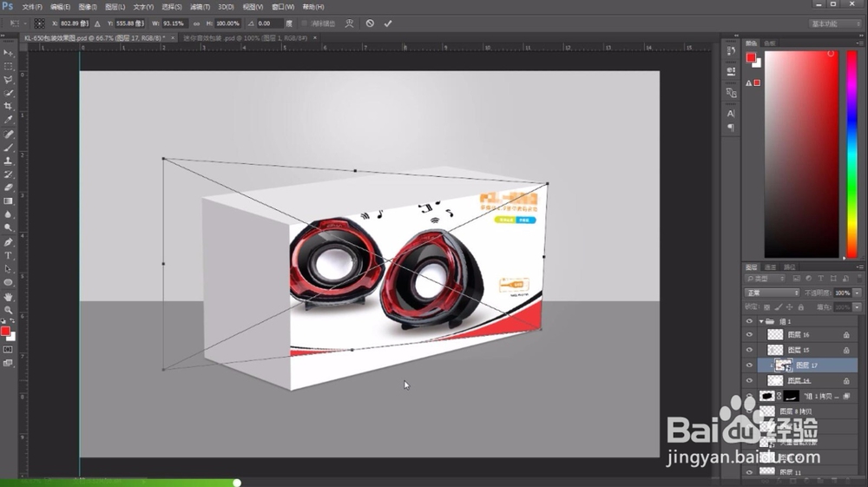This screenshot has width=868, height=487.
Task: Click the foreground red color swatch in toolbox
Action: click(5, 331)
